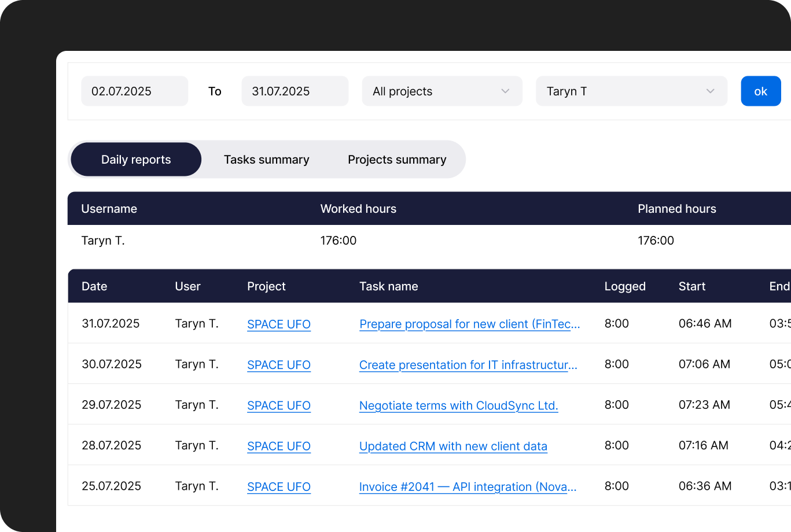Screen dimensions: 791x532
Task: Open the Create presentation for IT infrastructure task
Action: (x=468, y=365)
